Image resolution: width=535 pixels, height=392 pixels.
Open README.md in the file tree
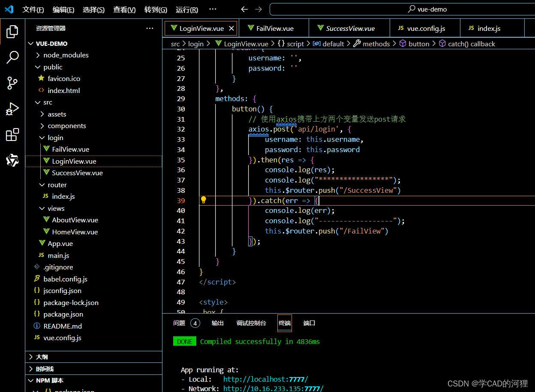[63, 326]
